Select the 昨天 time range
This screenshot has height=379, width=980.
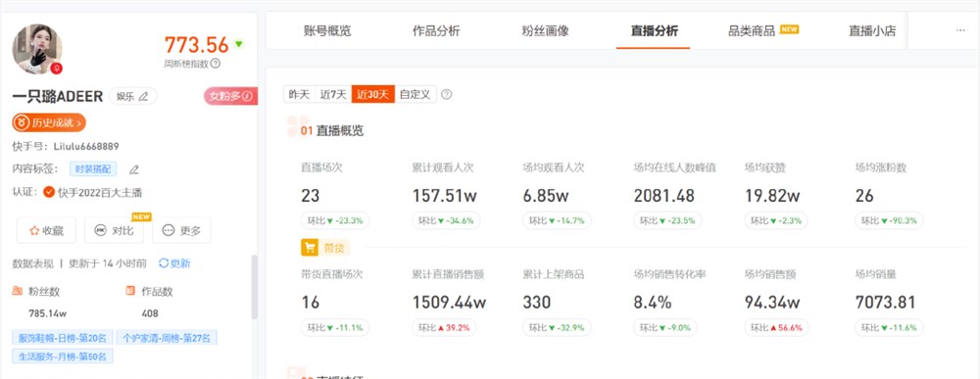click(x=299, y=95)
